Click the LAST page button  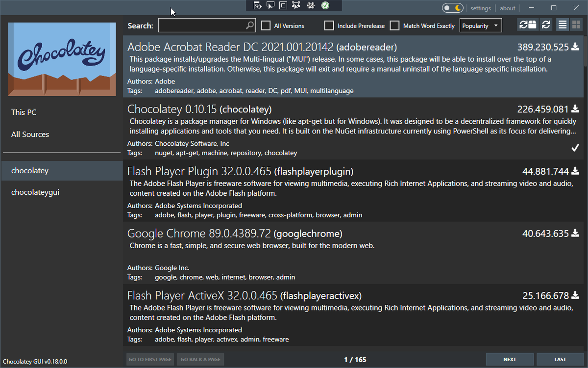[560, 359]
